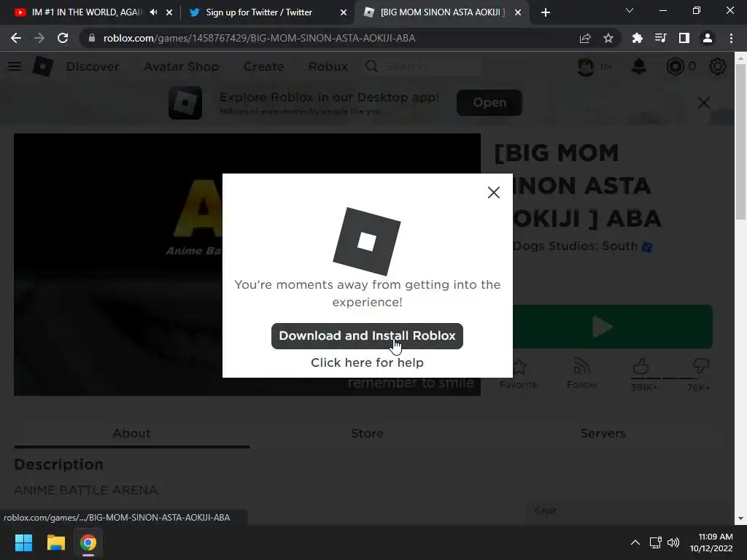Like the game thumbs up
The image size is (747, 560).
tap(641, 366)
